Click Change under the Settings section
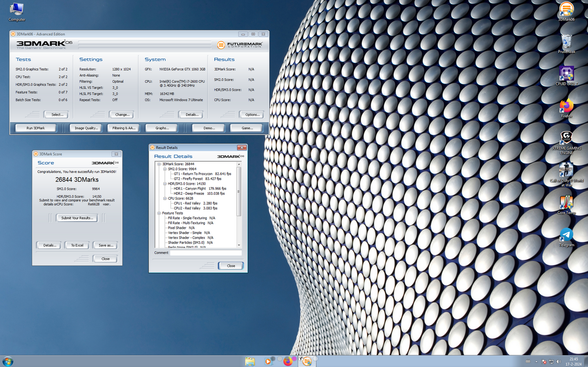Image resolution: width=588 pixels, height=367 pixels. [122, 115]
